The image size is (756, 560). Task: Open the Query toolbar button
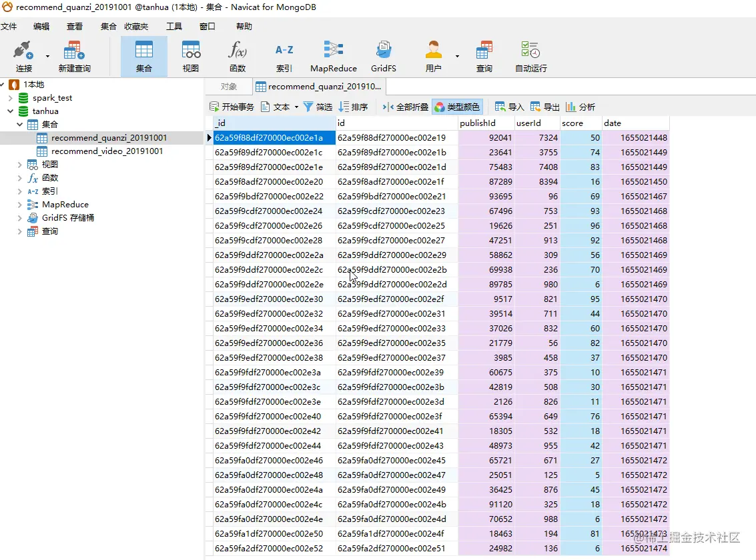click(484, 57)
